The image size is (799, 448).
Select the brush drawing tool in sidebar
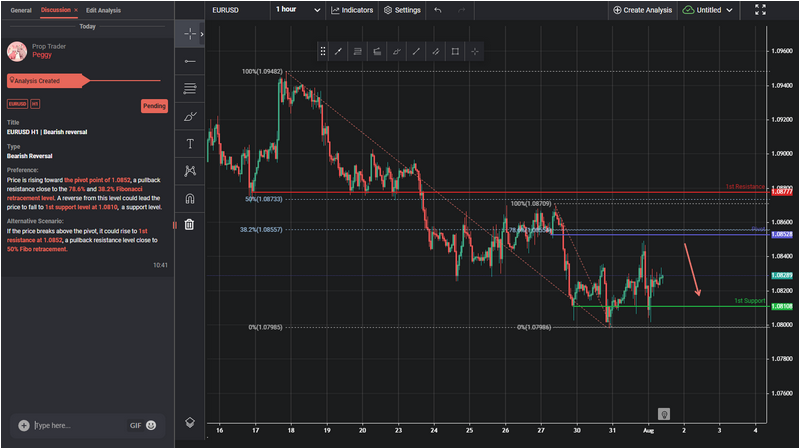tap(190, 116)
